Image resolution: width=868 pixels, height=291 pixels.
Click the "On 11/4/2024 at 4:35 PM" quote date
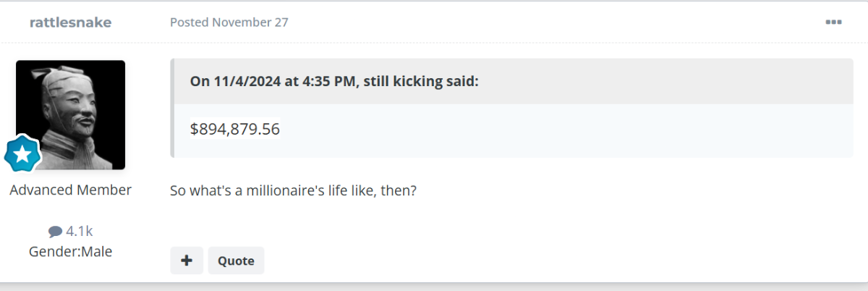coord(273,80)
